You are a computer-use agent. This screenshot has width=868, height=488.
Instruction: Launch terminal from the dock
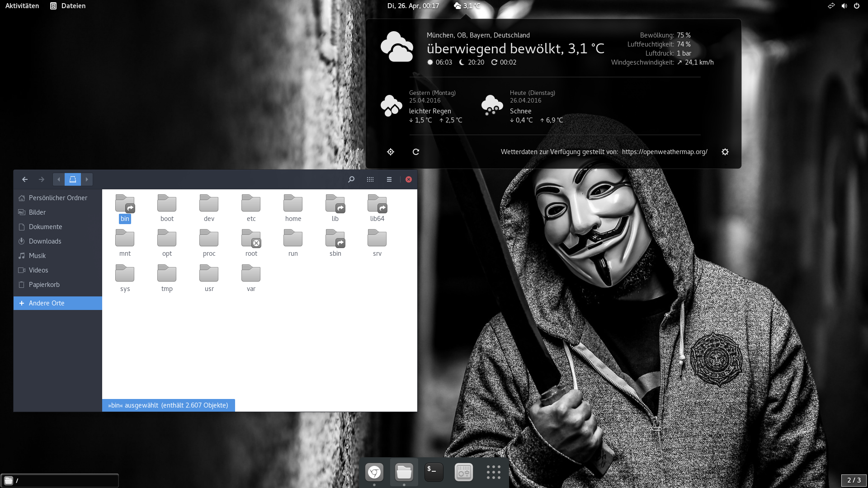point(434,472)
